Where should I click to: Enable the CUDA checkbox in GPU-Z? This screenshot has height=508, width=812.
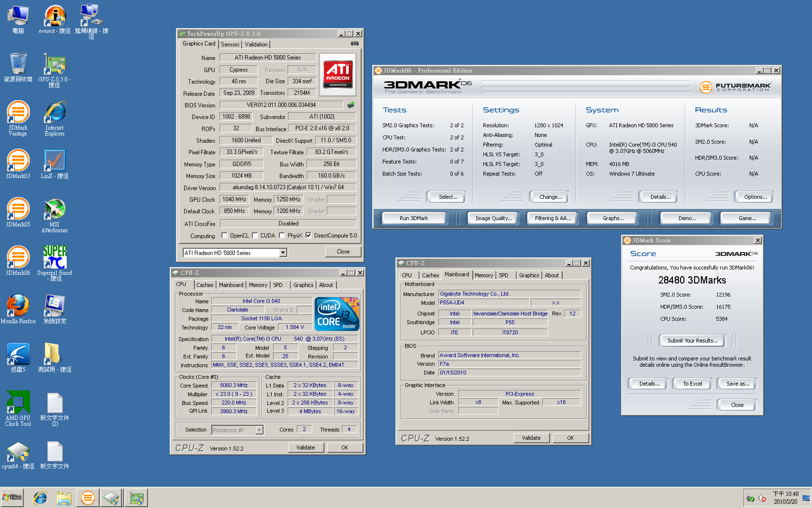pyautogui.click(x=255, y=236)
